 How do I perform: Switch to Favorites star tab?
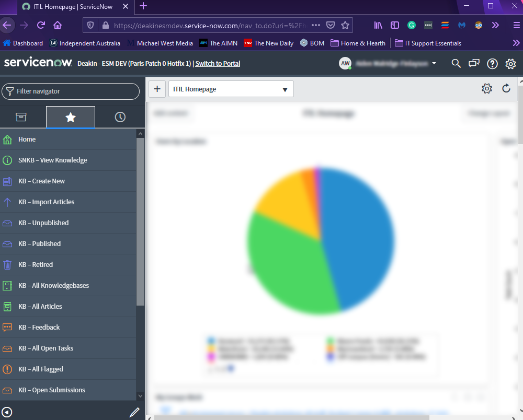click(x=71, y=117)
